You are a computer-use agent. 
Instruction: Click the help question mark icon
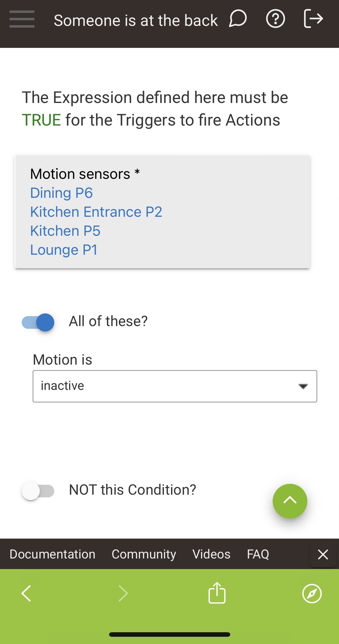pos(275,19)
